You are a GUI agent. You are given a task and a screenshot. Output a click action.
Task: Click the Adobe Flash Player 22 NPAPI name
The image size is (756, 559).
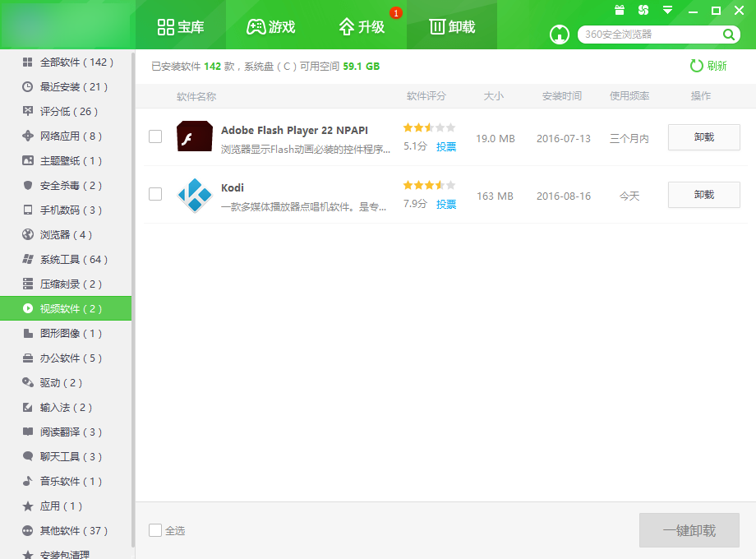coord(294,130)
